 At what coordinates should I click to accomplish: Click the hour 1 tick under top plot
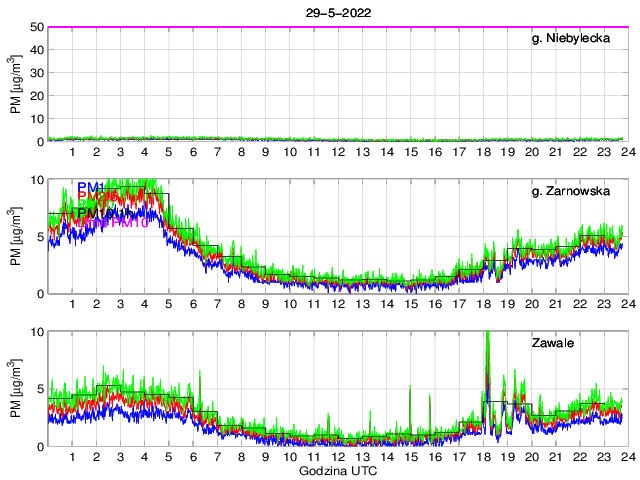(x=73, y=153)
